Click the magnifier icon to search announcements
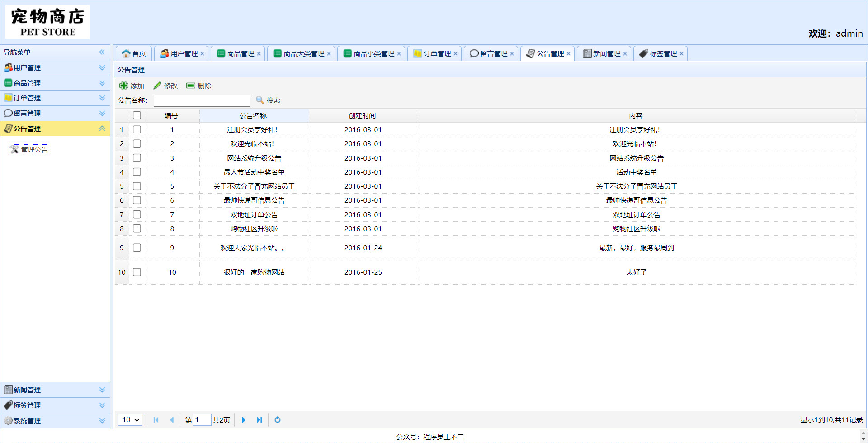The image size is (868, 443). coord(259,100)
